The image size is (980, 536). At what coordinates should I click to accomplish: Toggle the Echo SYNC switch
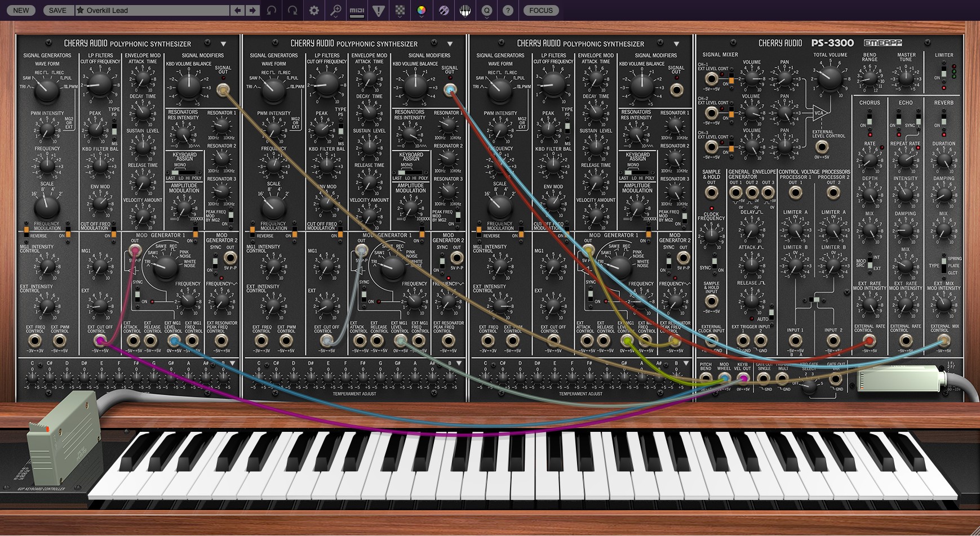919,119
